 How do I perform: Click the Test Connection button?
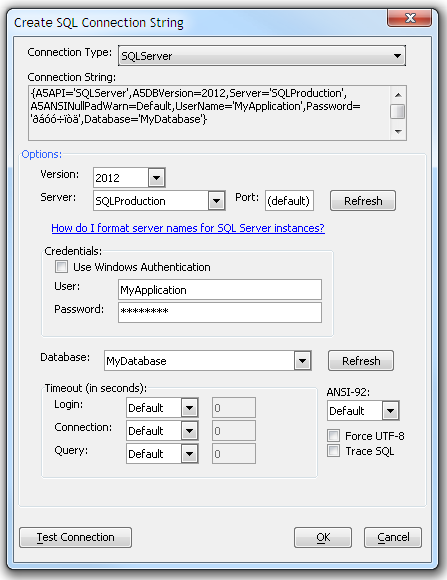[x=75, y=537]
